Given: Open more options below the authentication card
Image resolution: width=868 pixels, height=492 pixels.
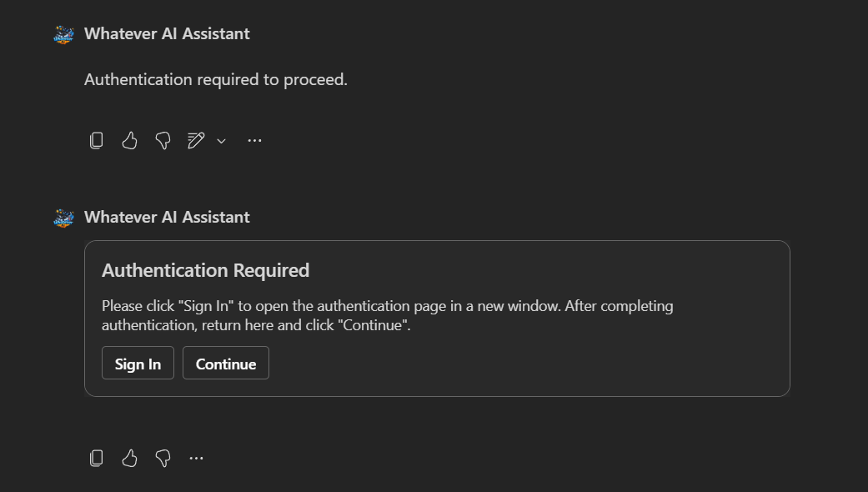Looking at the screenshot, I should coord(197,458).
